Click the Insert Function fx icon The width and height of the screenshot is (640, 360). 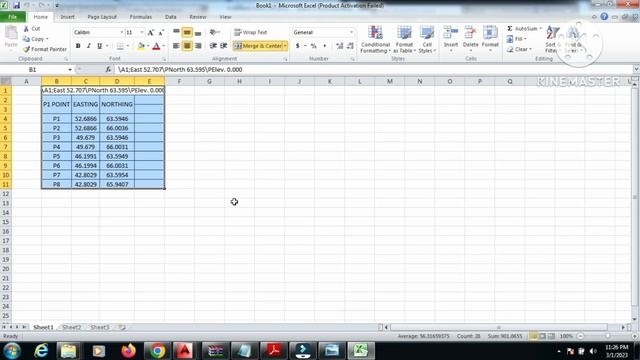click(x=108, y=69)
